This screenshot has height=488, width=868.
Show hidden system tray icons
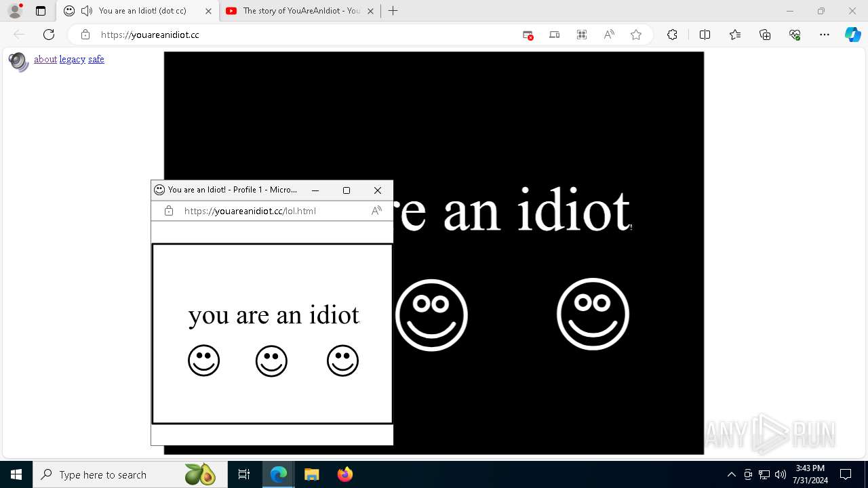[731, 474]
